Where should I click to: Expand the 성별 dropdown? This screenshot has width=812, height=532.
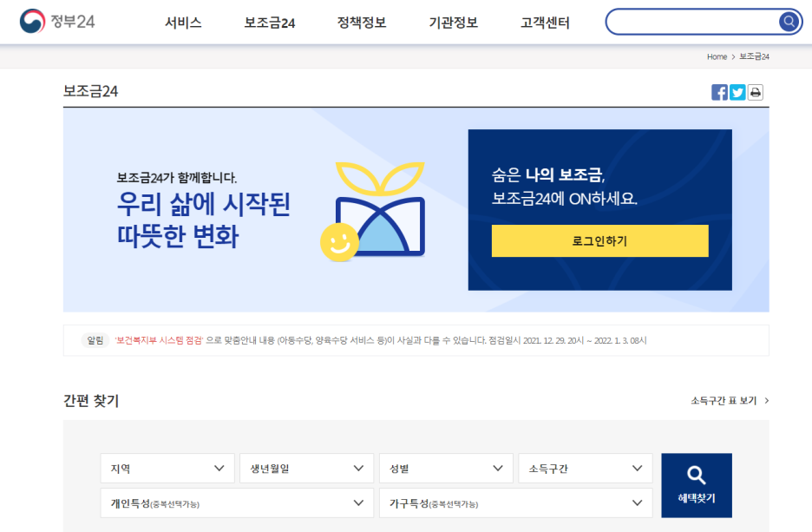click(x=446, y=469)
